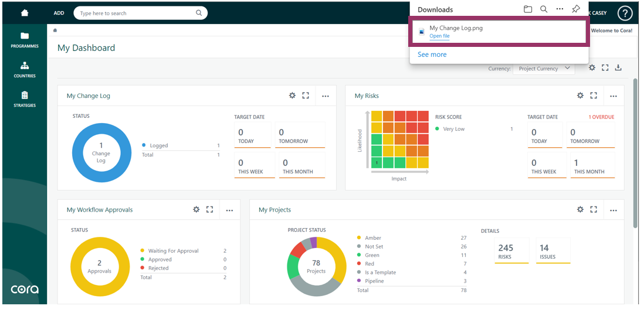Select TODAY tile in My Risks

point(545,135)
